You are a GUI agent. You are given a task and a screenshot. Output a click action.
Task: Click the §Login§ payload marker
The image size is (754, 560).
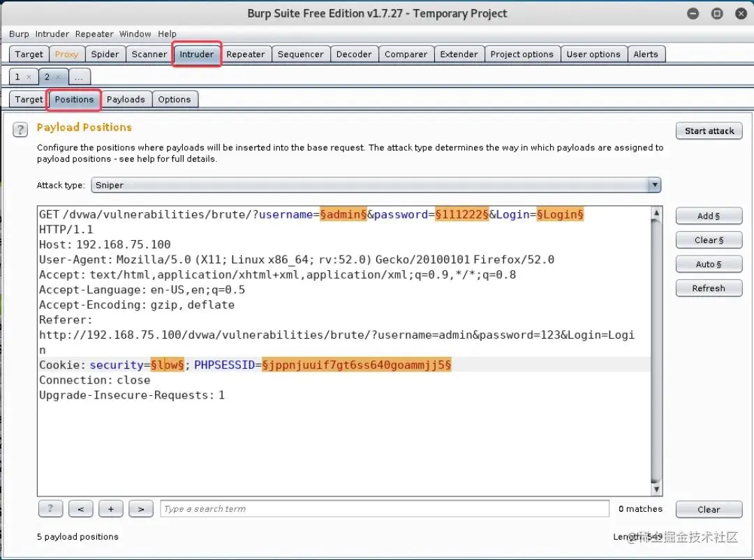click(560, 214)
